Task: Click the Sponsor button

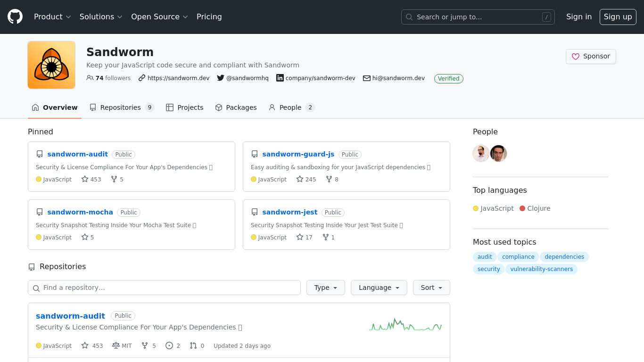Action: [x=591, y=56]
